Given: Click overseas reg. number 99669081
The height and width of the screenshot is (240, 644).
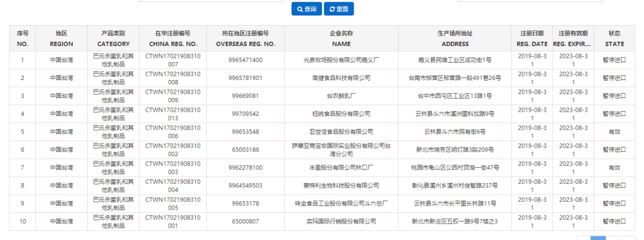Looking at the screenshot, I should 246,96.
